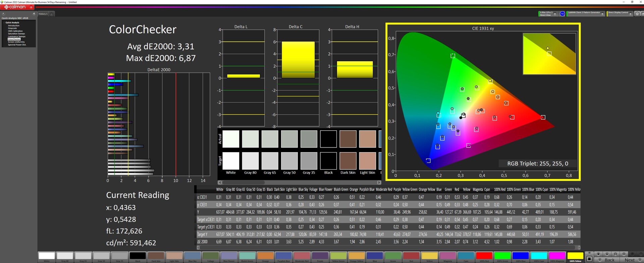Expand the X-Rite i1Pro 3 meter dropdown

(x=555, y=14)
